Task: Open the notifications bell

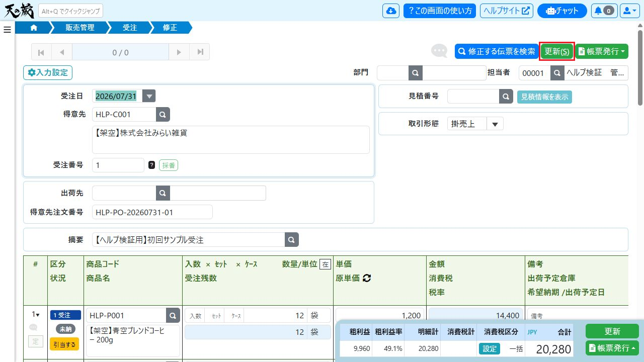Action: pos(604,11)
